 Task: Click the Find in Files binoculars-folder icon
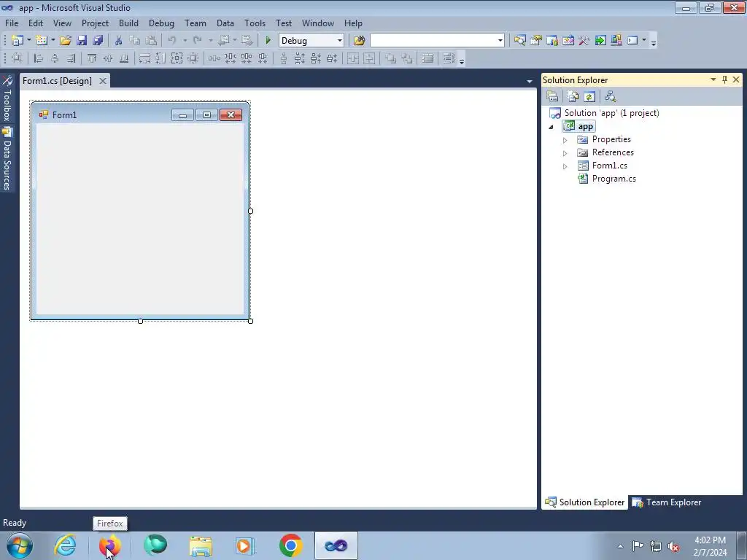coord(359,41)
